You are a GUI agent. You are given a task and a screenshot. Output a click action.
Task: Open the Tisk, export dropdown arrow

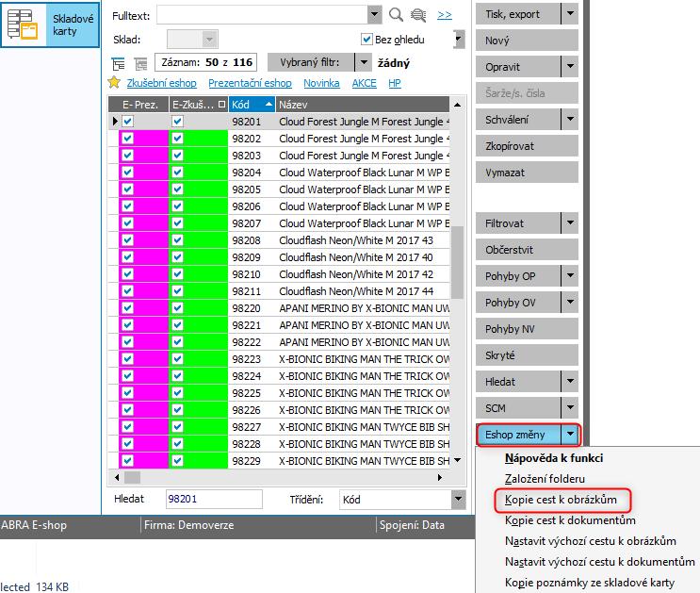[x=570, y=14]
